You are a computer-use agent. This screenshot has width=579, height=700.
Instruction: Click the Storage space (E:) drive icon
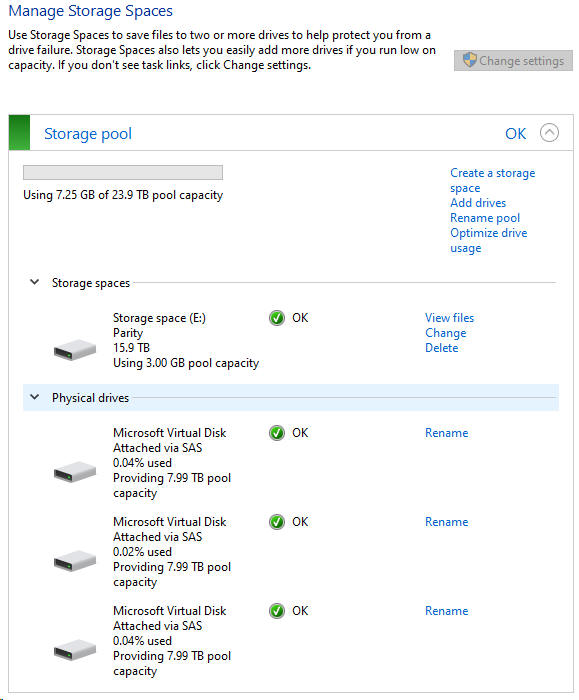click(75, 350)
